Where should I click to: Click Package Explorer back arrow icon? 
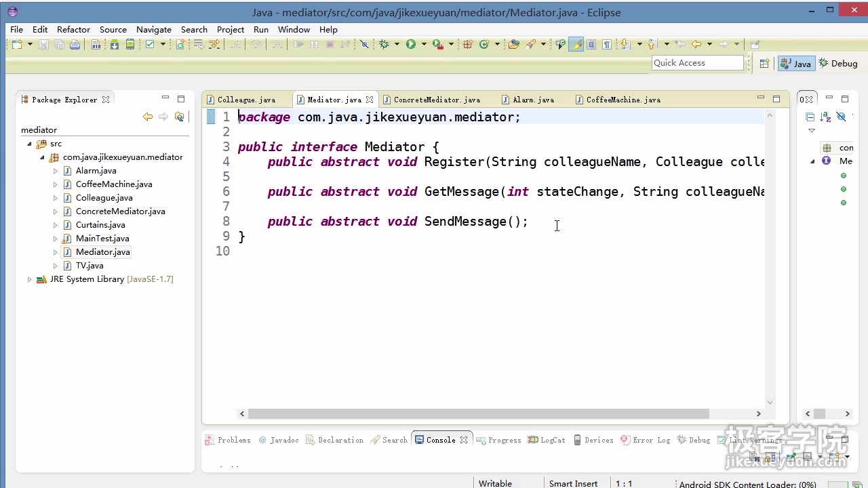pos(148,117)
